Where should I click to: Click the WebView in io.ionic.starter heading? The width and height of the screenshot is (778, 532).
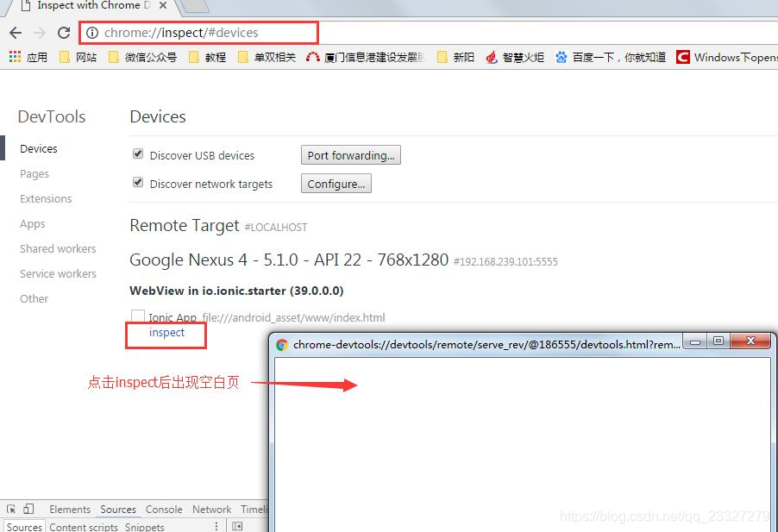click(x=236, y=291)
